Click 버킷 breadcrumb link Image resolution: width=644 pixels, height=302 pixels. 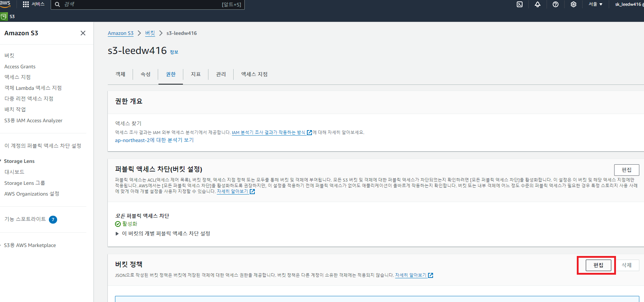150,33
